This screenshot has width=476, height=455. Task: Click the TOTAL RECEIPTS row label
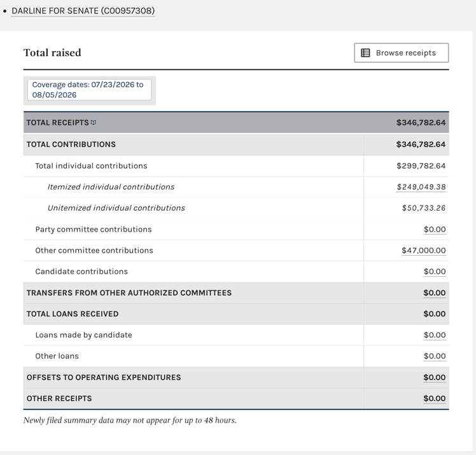point(57,123)
